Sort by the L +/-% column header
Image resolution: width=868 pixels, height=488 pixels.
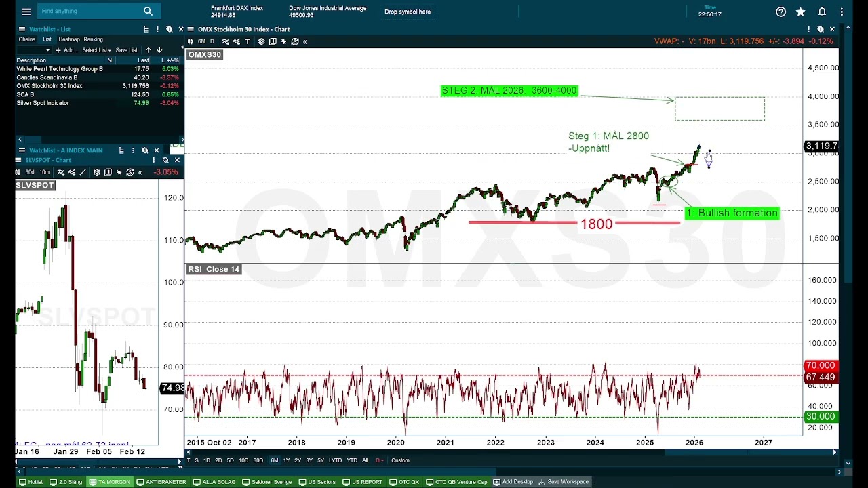tap(166, 60)
